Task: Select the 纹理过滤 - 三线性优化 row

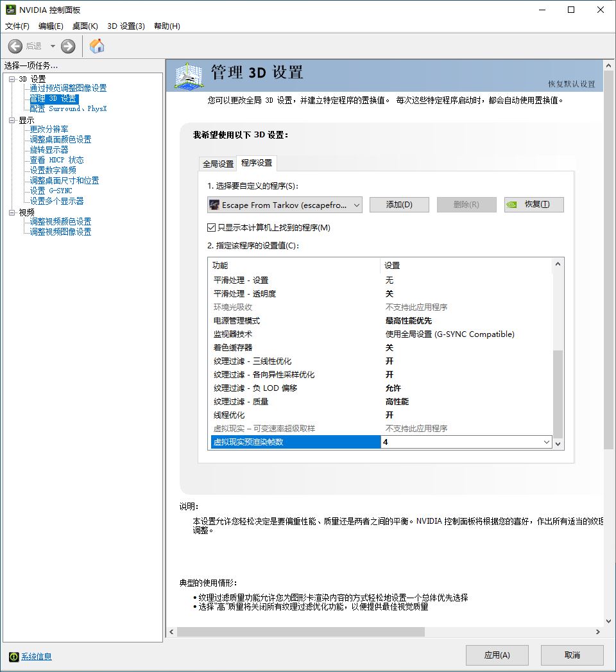Action: click(x=381, y=361)
